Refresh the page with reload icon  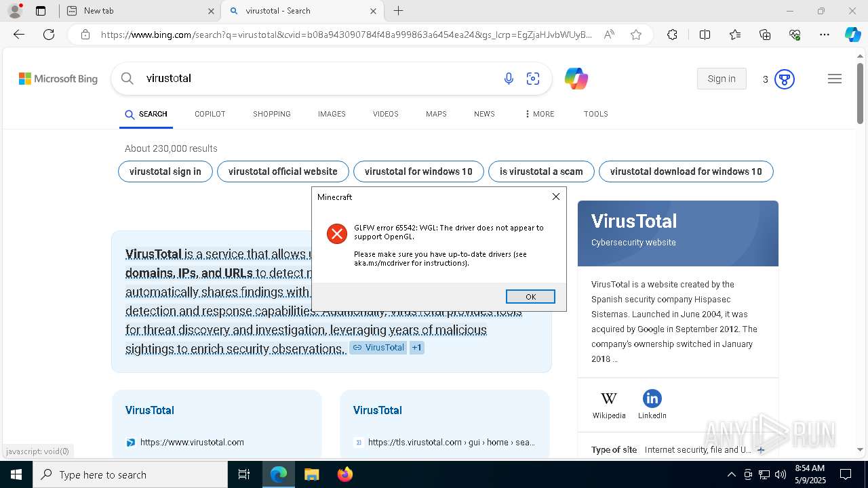click(49, 35)
